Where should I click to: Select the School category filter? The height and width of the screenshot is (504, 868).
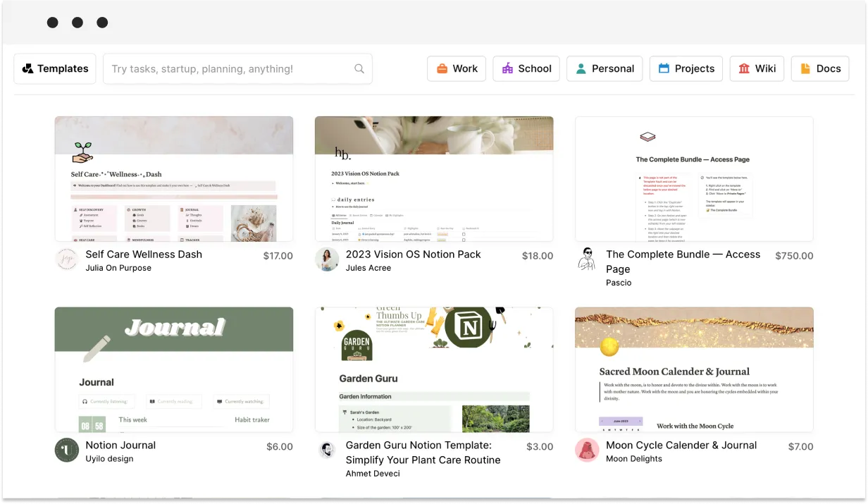click(x=526, y=68)
